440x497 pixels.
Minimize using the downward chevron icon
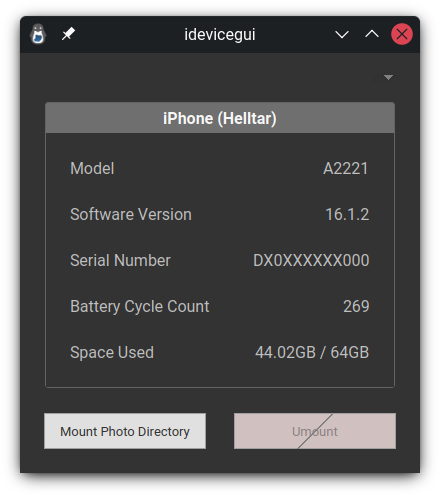pos(342,34)
